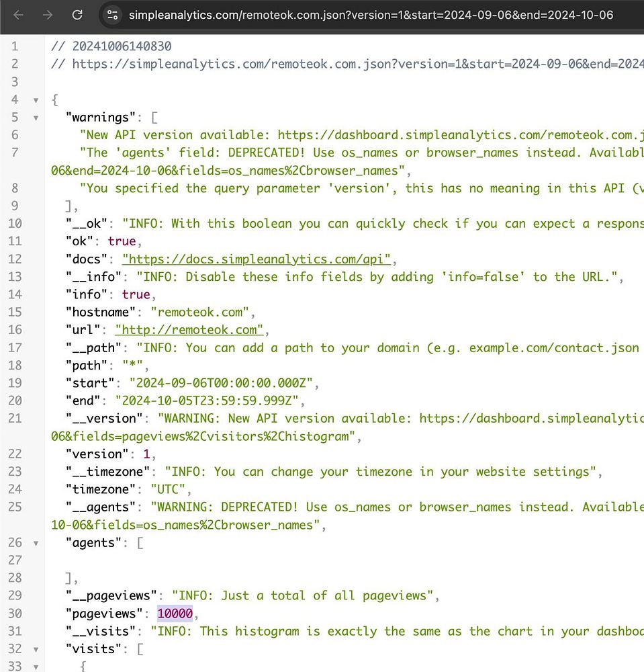Click the "path" value "*"
644x672 pixels.
click(133, 366)
